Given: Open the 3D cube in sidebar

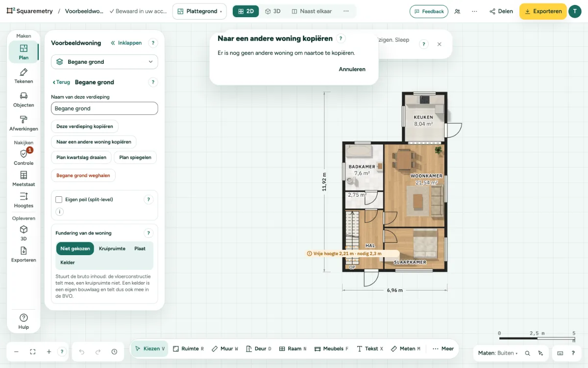Looking at the screenshot, I should pyautogui.click(x=24, y=233).
